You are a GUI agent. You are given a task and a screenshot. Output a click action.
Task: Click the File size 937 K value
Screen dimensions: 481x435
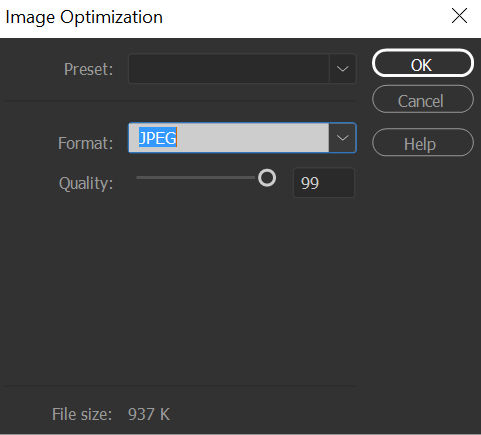149,414
